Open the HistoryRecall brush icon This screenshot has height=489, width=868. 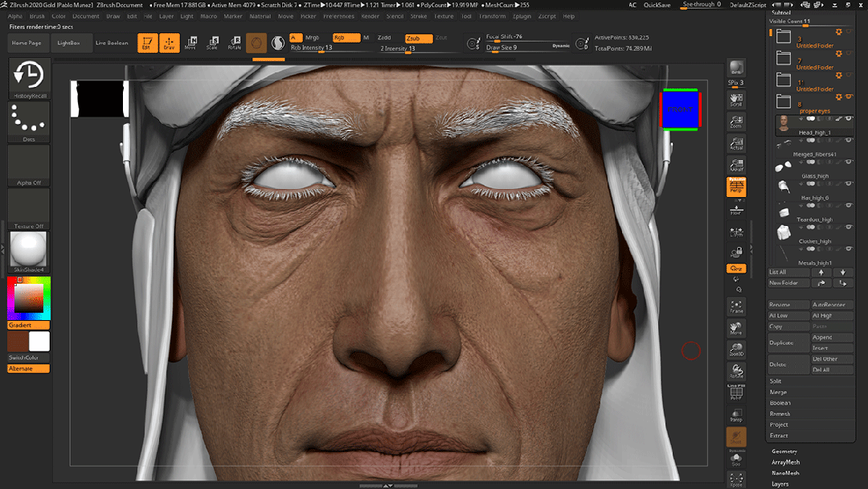[x=28, y=77]
